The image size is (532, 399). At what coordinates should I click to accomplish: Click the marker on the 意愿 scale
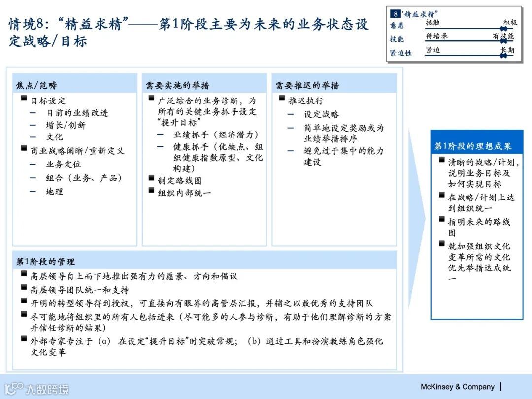[x=504, y=29]
